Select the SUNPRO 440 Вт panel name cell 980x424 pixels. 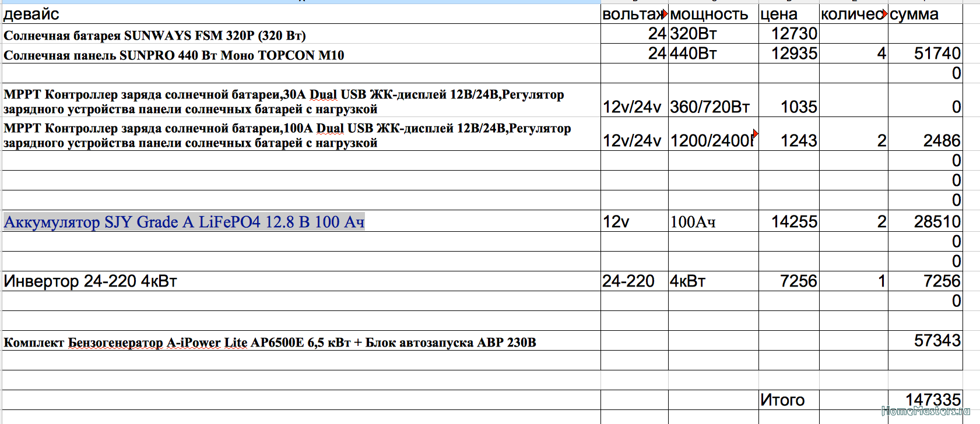[301, 54]
